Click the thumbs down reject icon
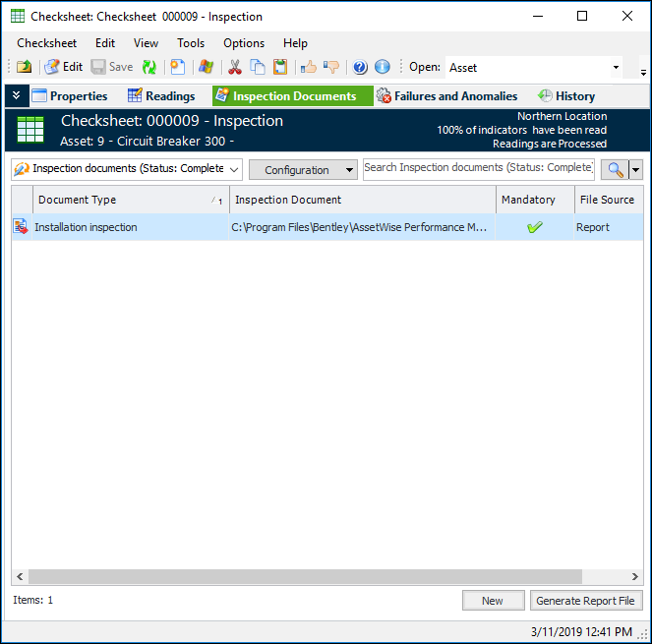The height and width of the screenshot is (644, 652). (x=331, y=67)
